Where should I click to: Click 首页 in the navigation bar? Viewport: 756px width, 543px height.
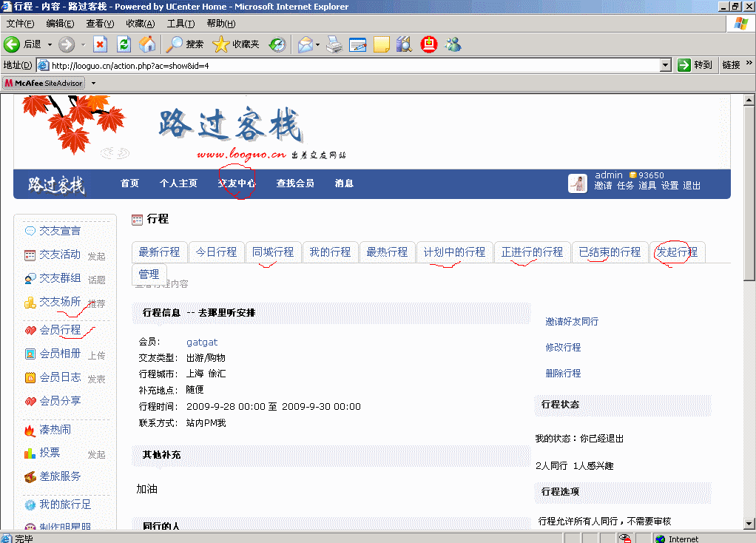coord(129,183)
